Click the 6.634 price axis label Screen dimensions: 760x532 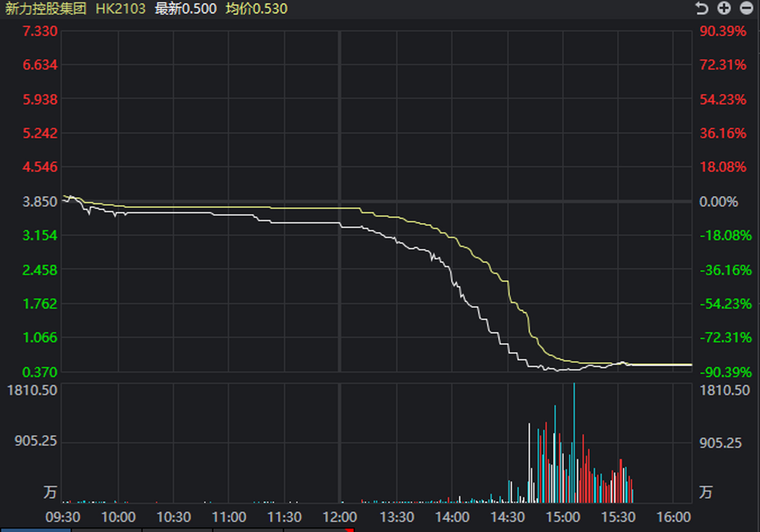(x=40, y=65)
